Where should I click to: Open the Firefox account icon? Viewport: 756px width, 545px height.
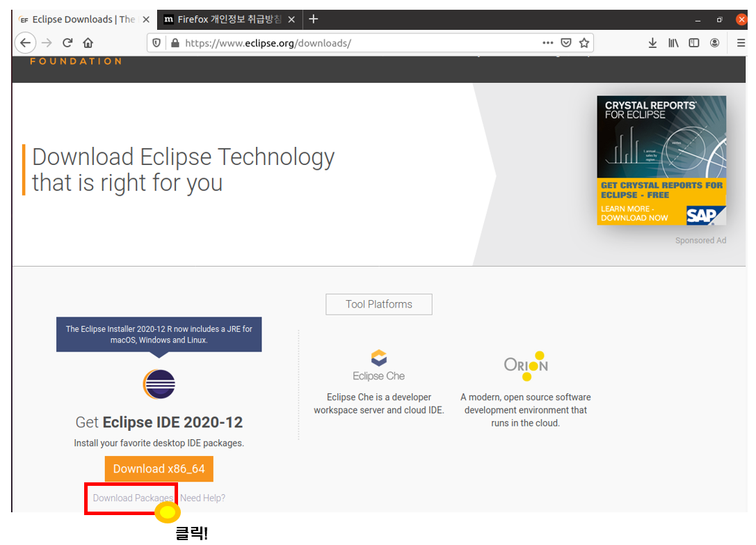tap(714, 43)
